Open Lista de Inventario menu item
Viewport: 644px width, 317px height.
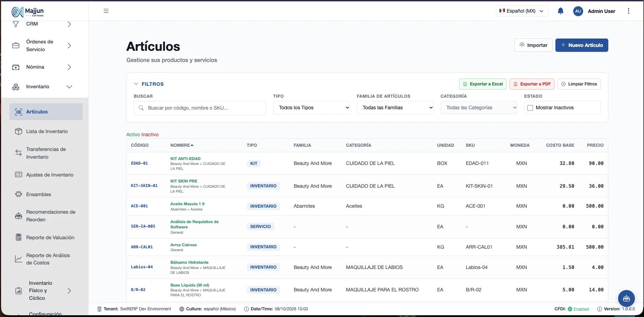[x=46, y=131]
